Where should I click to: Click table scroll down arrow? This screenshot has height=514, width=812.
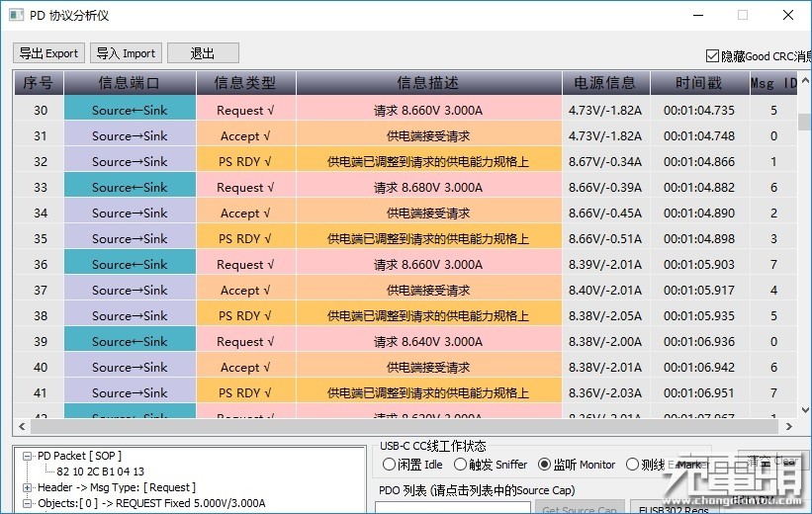pyautogui.click(x=805, y=410)
